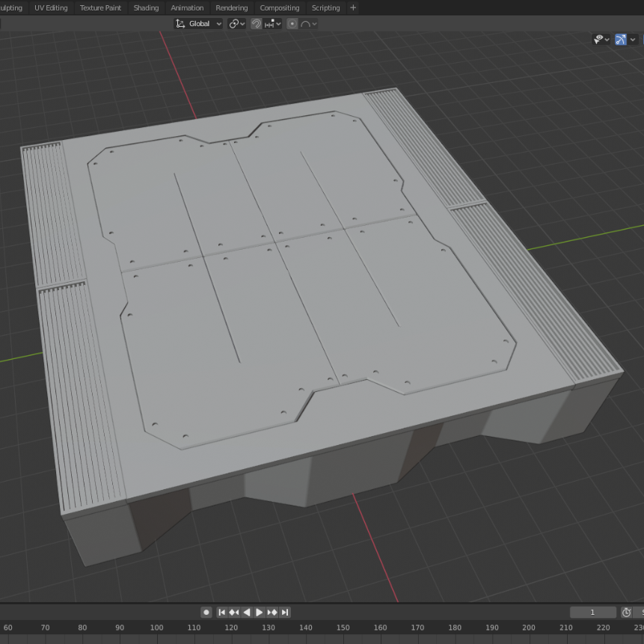Switch to the Compositing workspace
The image size is (644, 644).
click(279, 7)
